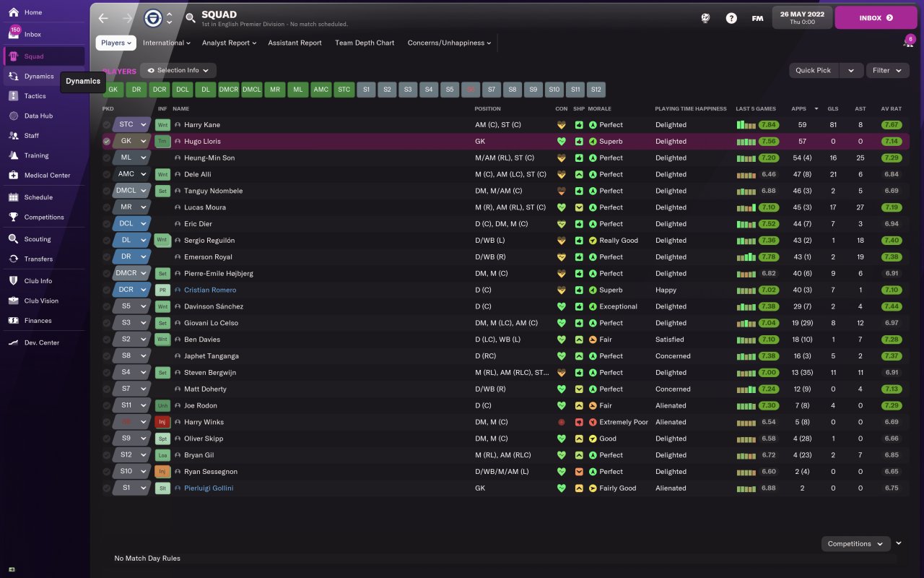Select the green DMCR position slot
Image resolution: width=924 pixels, height=578 pixels.
tap(228, 90)
